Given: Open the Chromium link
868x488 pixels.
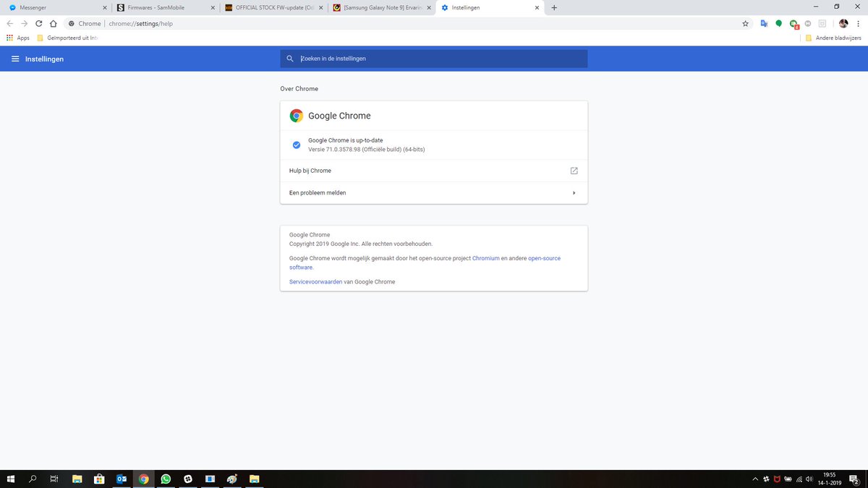Looking at the screenshot, I should coord(486,258).
